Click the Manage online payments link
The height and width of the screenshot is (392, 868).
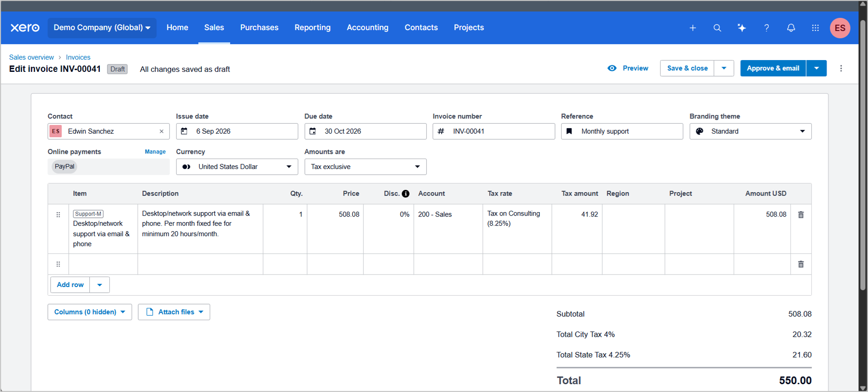click(x=155, y=152)
